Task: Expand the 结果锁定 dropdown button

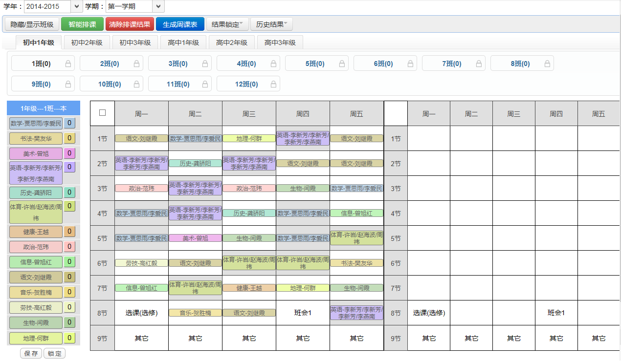Action: (x=228, y=24)
